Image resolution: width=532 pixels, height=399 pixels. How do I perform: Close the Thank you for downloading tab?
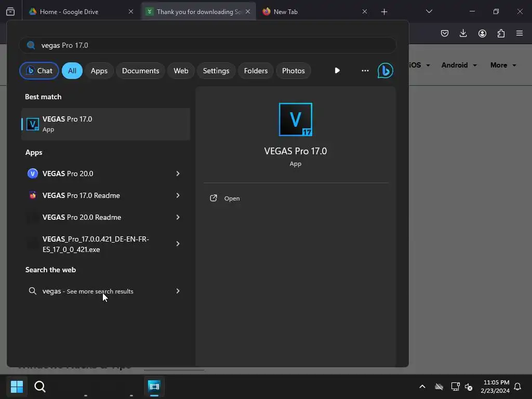(248, 11)
